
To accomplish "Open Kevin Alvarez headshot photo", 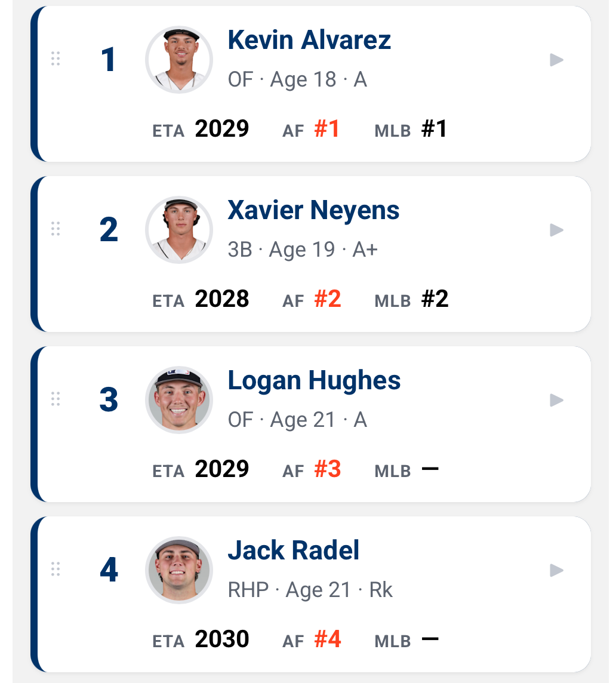I will click(179, 60).
